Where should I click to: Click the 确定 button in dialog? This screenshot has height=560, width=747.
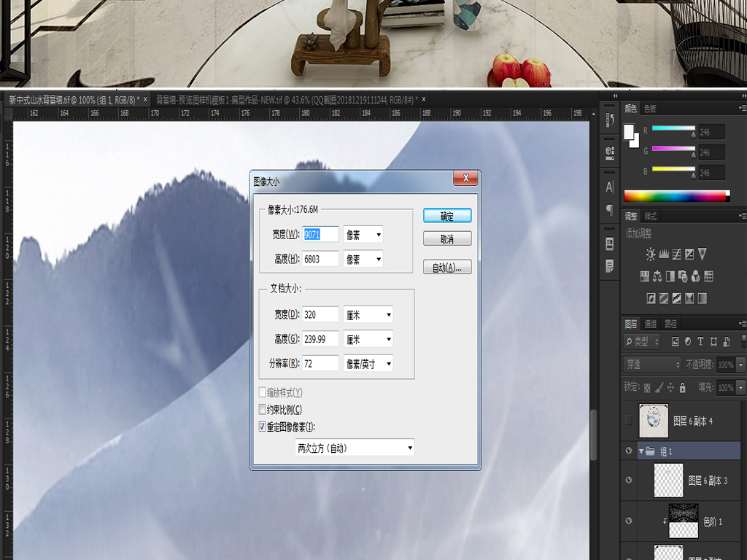click(447, 216)
